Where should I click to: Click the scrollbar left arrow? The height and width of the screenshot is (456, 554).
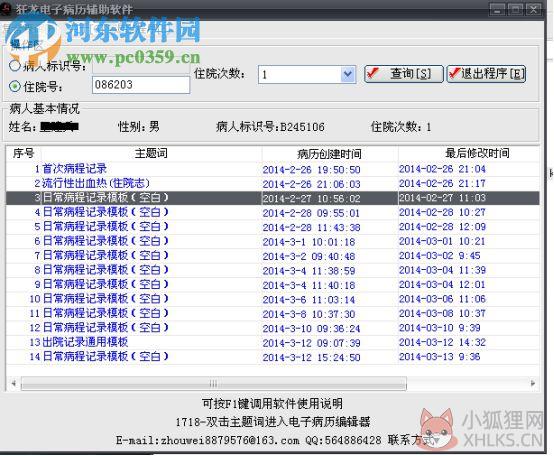coord(13,383)
